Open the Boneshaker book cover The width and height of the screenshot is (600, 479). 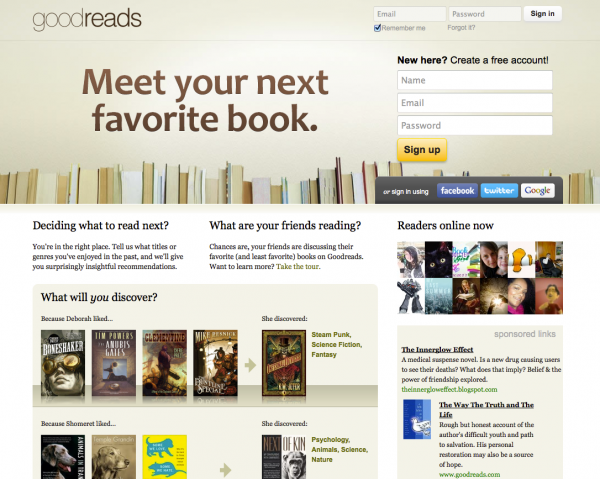click(x=63, y=363)
